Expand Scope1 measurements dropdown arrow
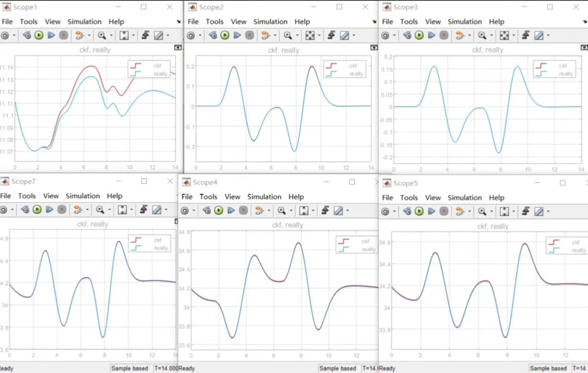This screenshot has width=588, height=373. click(168, 35)
